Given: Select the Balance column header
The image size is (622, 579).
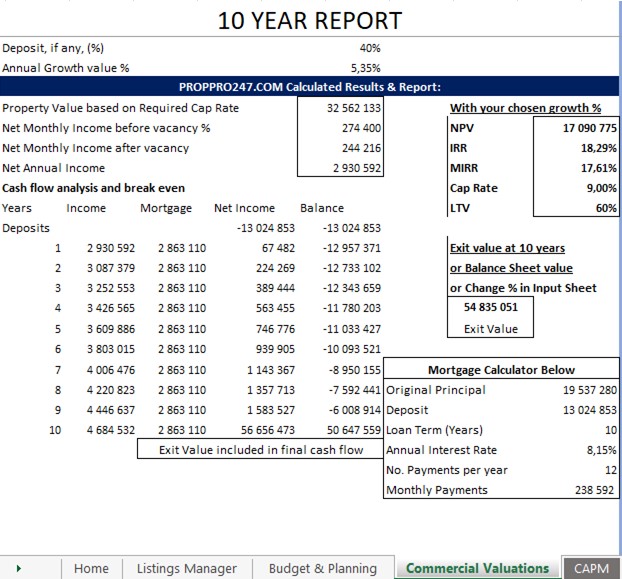Looking at the screenshot, I should click(x=322, y=208).
